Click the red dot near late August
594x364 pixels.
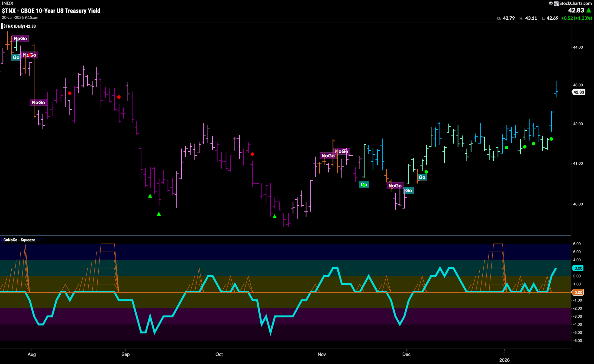(x=119, y=97)
